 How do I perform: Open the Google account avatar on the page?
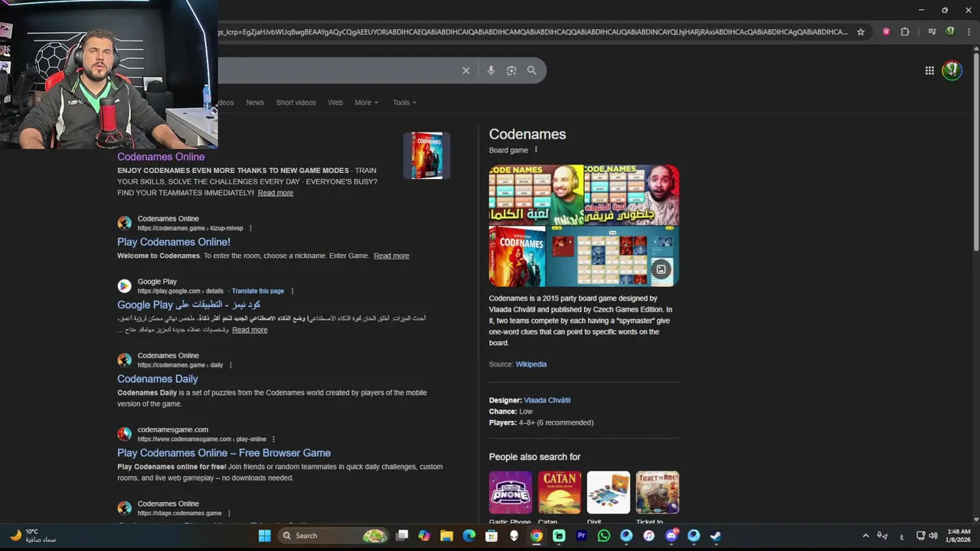(952, 70)
